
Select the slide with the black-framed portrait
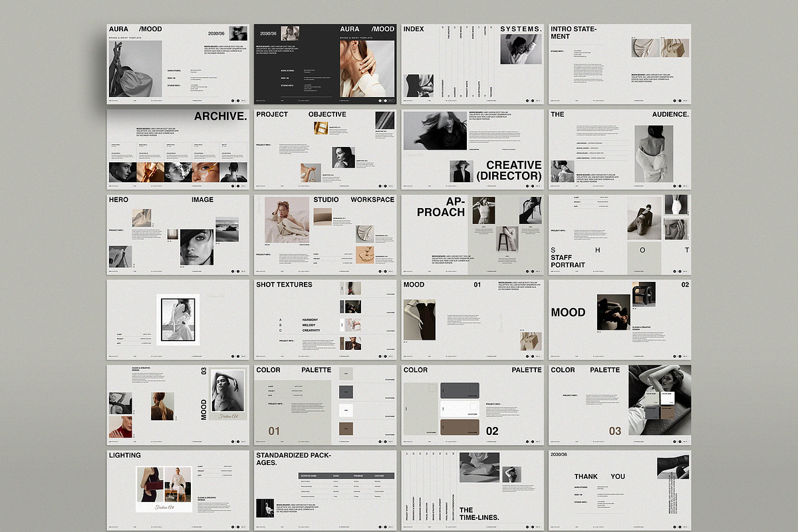[178, 319]
